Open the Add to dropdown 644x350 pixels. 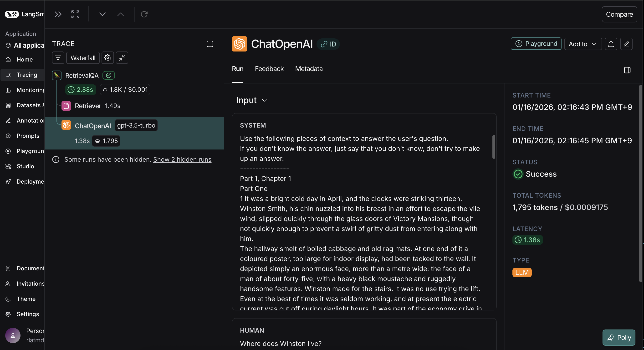[x=583, y=44]
